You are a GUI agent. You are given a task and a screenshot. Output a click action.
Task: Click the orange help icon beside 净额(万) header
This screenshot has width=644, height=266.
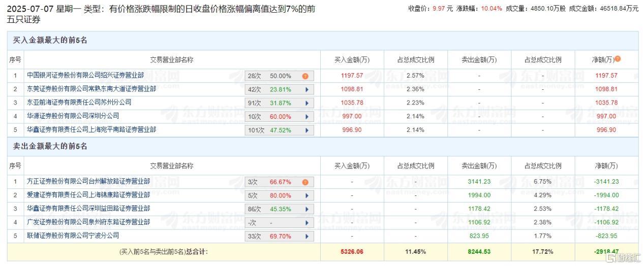pyautogui.click(x=618, y=59)
